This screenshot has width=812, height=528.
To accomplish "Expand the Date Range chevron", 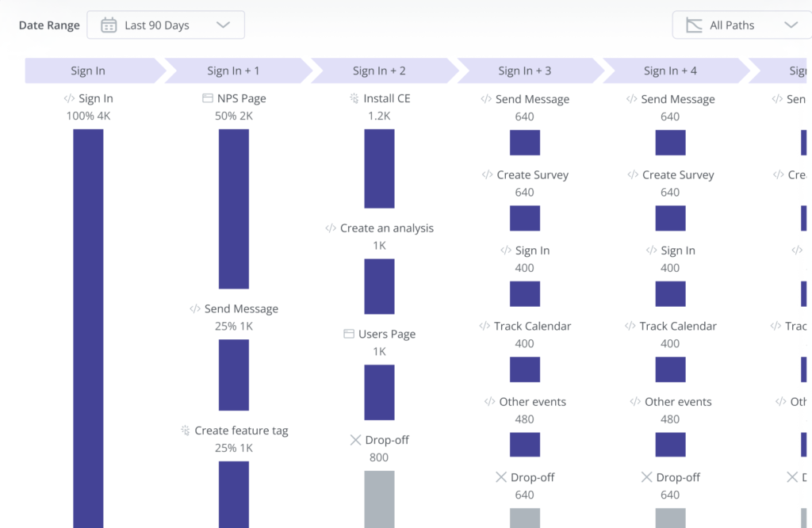I will (x=223, y=25).
